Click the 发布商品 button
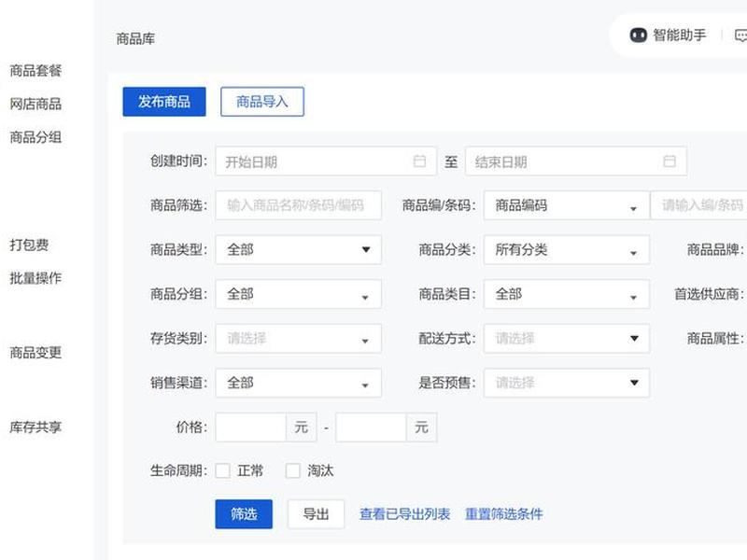 [164, 102]
